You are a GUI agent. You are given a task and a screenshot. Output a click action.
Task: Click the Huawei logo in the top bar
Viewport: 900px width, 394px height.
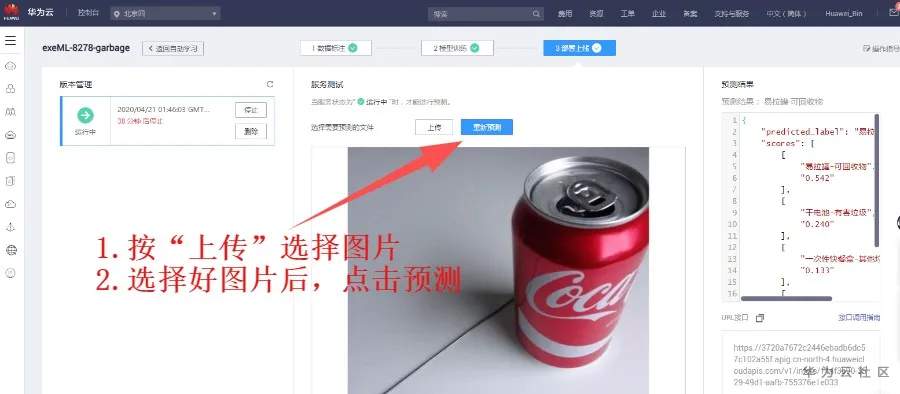point(11,11)
